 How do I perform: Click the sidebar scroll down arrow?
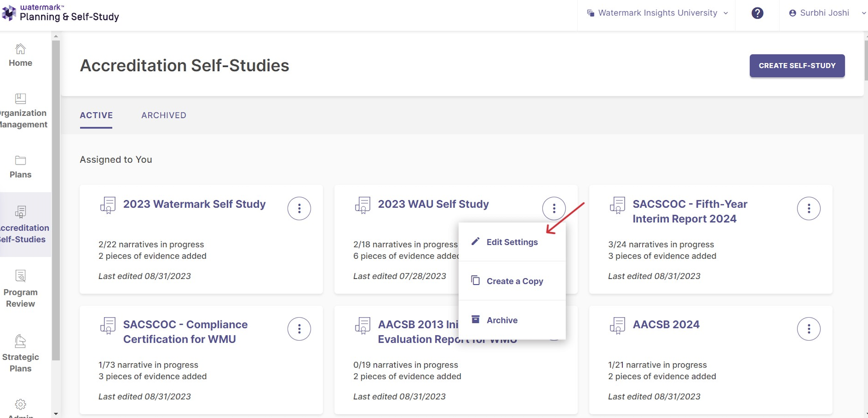pos(56,414)
